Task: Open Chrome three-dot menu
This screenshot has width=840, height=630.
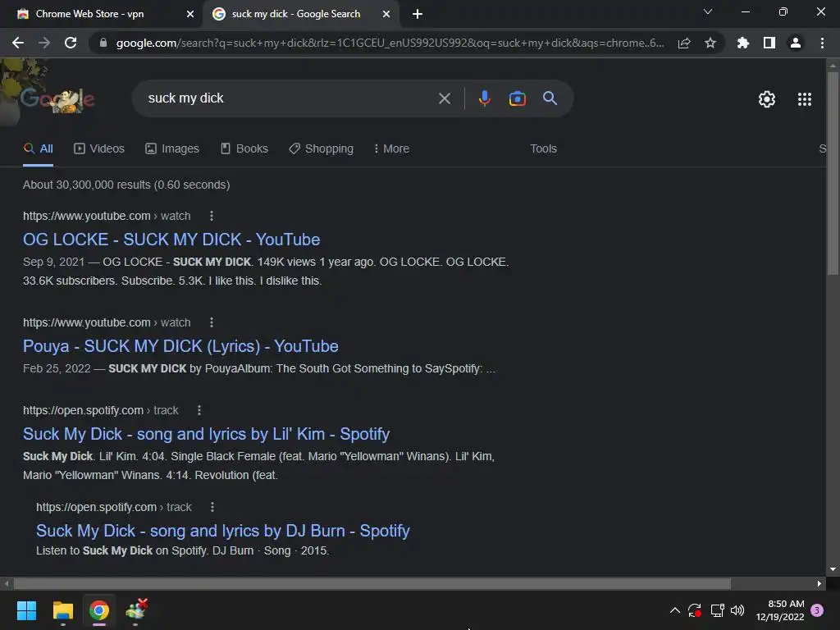Action: click(x=822, y=43)
